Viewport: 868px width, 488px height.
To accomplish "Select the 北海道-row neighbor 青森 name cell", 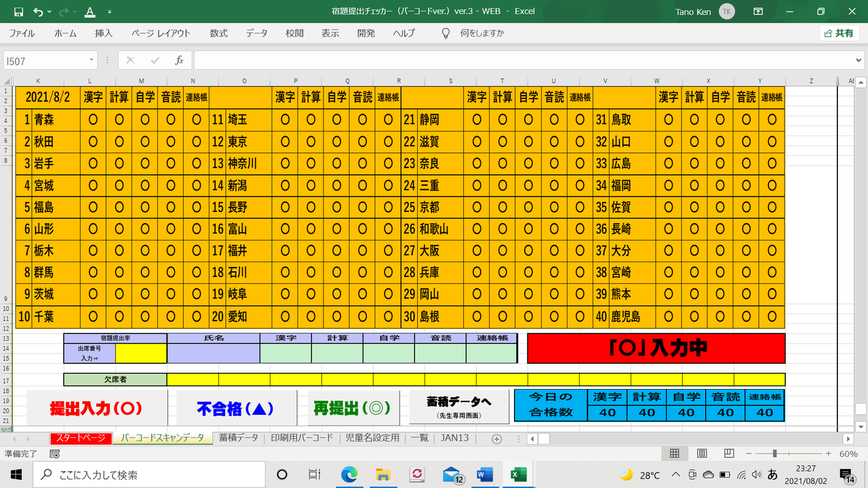I will tap(56, 120).
